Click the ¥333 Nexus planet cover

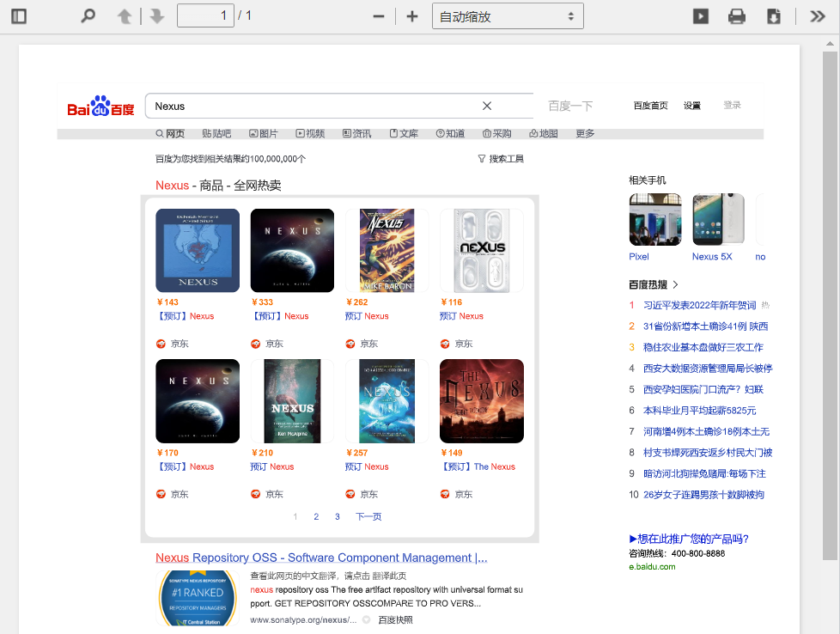293,250
